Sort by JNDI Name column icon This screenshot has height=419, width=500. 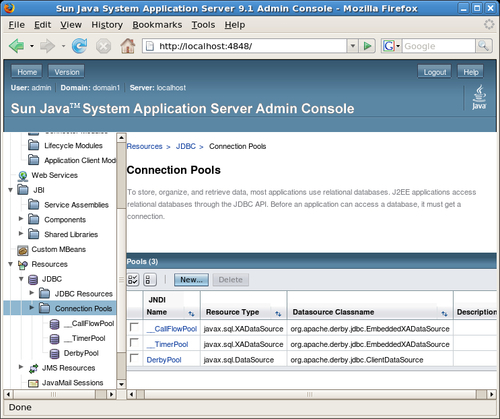point(191,313)
